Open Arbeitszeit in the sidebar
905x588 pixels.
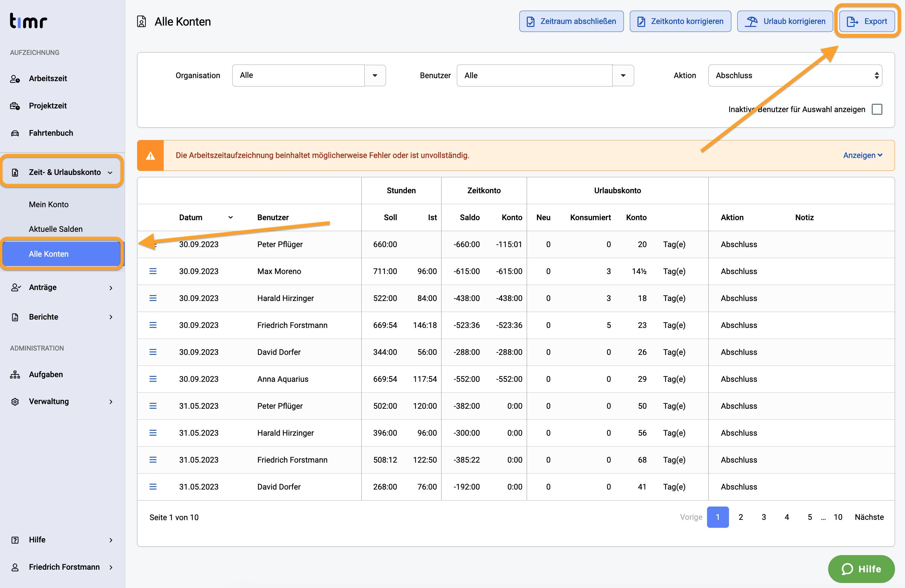tap(48, 79)
